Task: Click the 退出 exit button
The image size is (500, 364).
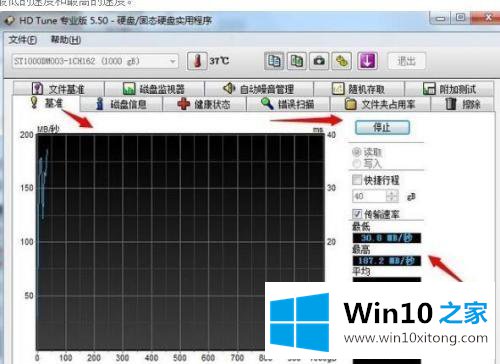Action: click(x=407, y=61)
